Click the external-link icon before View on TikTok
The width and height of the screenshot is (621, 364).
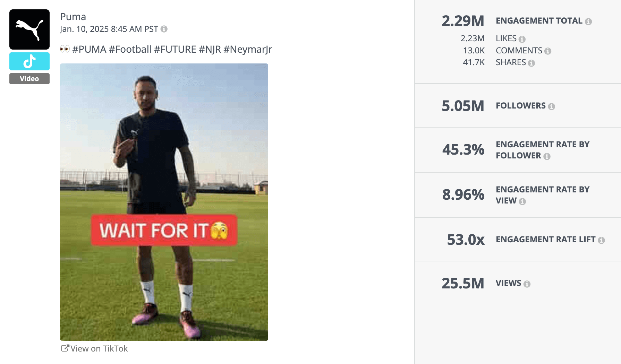[x=65, y=348]
